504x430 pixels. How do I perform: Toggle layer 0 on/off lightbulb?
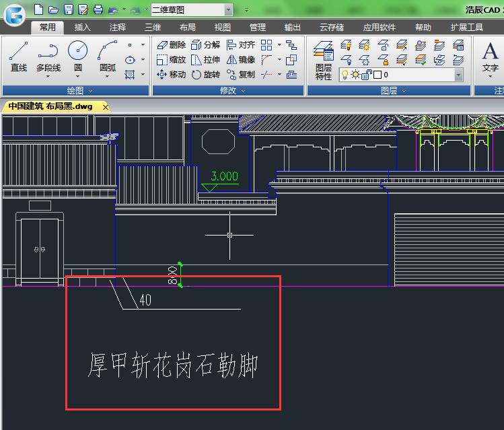click(345, 75)
